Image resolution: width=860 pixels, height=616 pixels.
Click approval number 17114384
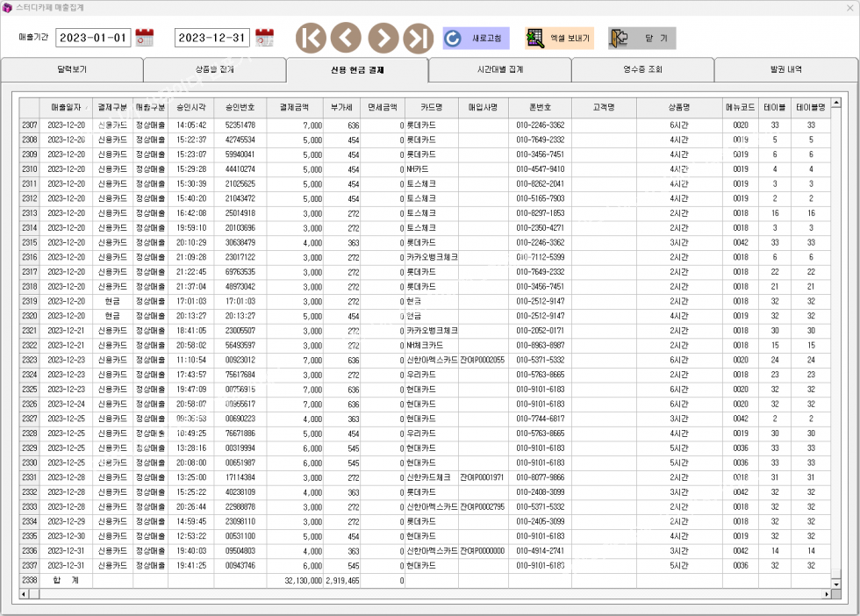pos(240,477)
